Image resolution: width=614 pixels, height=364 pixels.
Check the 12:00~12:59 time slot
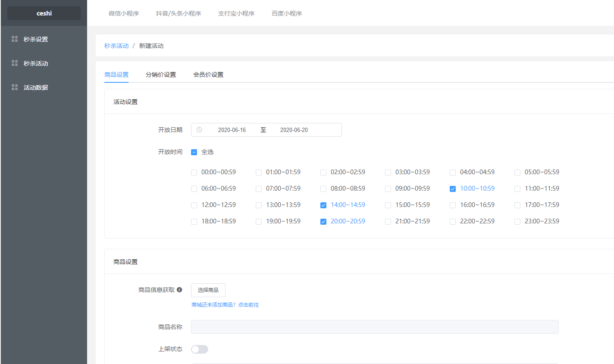[x=194, y=205]
